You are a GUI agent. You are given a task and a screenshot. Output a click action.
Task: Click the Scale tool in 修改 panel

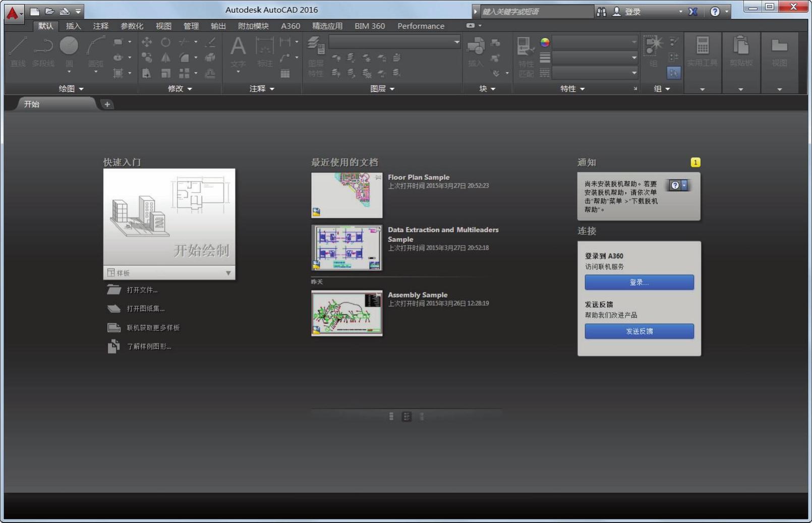click(x=165, y=74)
